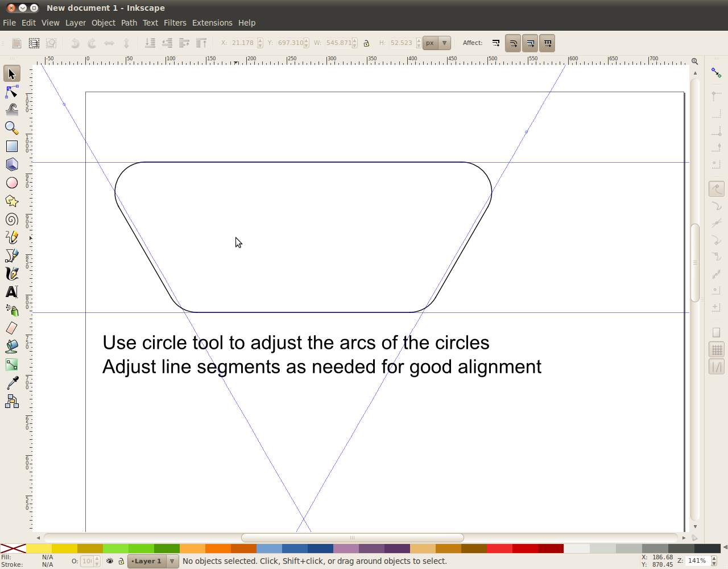Image resolution: width=728 pixels, height=569 pixels.
Task: Select the Ellipse circle tool
Action: tap(12, 183)
